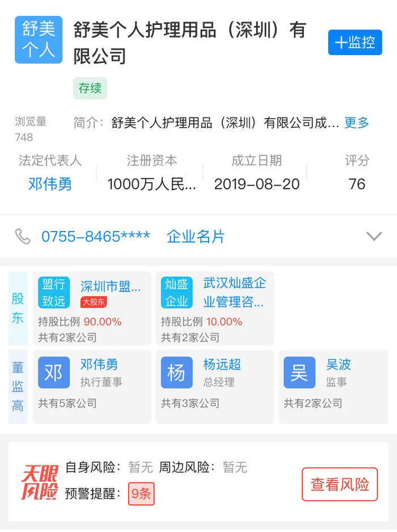Screen dimensions: 397x532
Task: Tap the 浏览量 748 view count
Action: click(x=31, y=129)
